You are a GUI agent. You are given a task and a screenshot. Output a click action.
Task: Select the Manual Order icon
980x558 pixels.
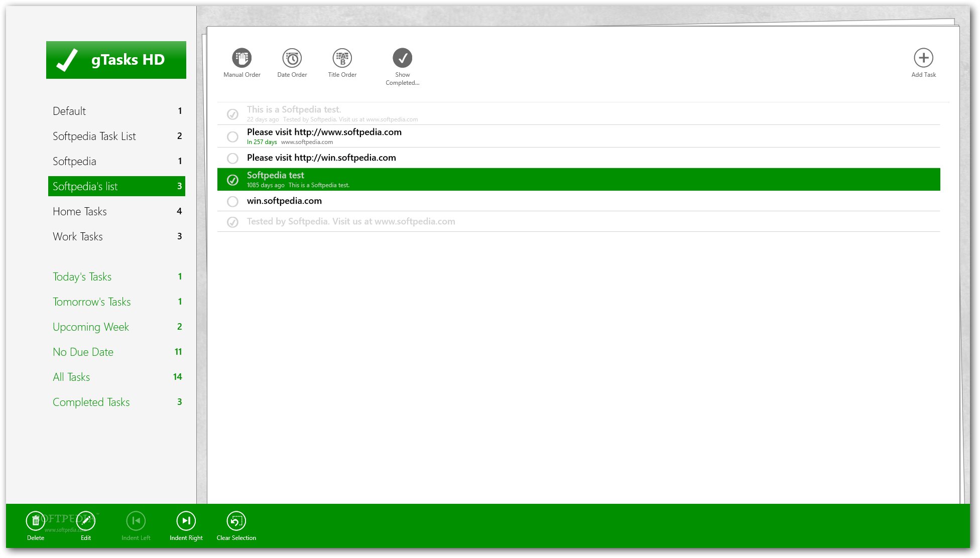click(241, 58)
